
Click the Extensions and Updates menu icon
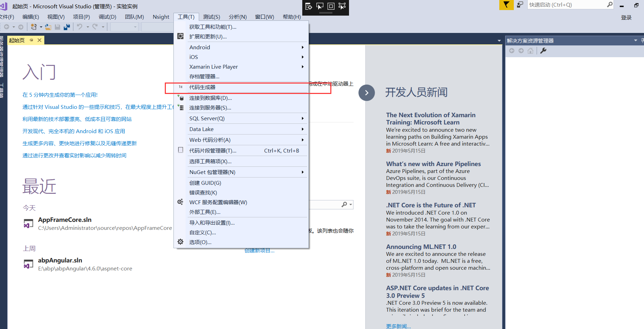(180, 36)
